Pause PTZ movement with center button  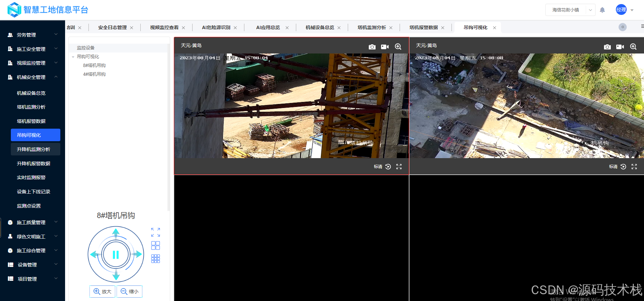tap(116, 255)
